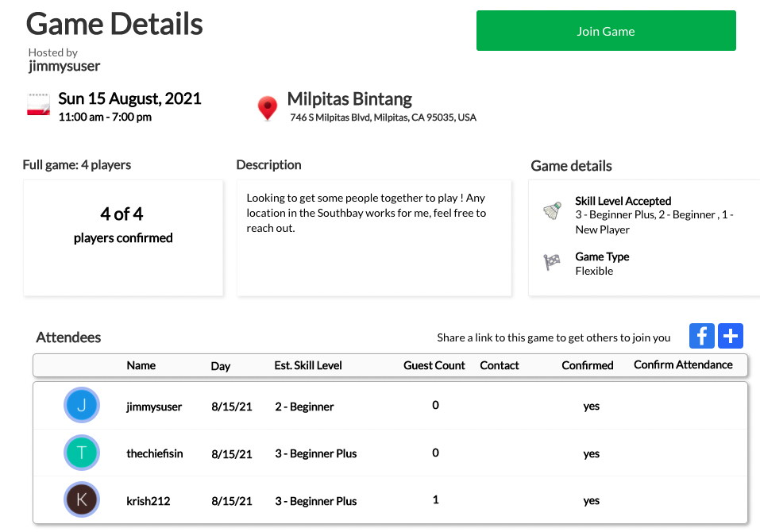Select attendee name krish212

click(148, 501)
